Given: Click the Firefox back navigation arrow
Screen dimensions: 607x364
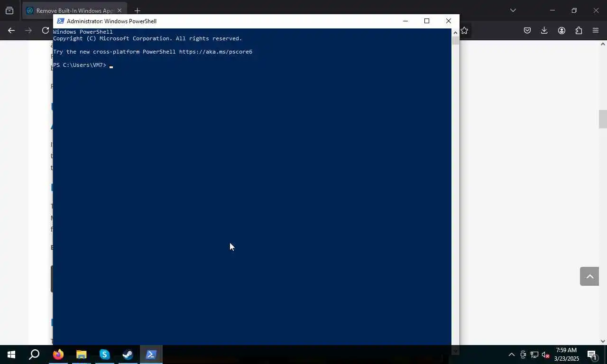Looking at the screenshot, I should point(11,30).
